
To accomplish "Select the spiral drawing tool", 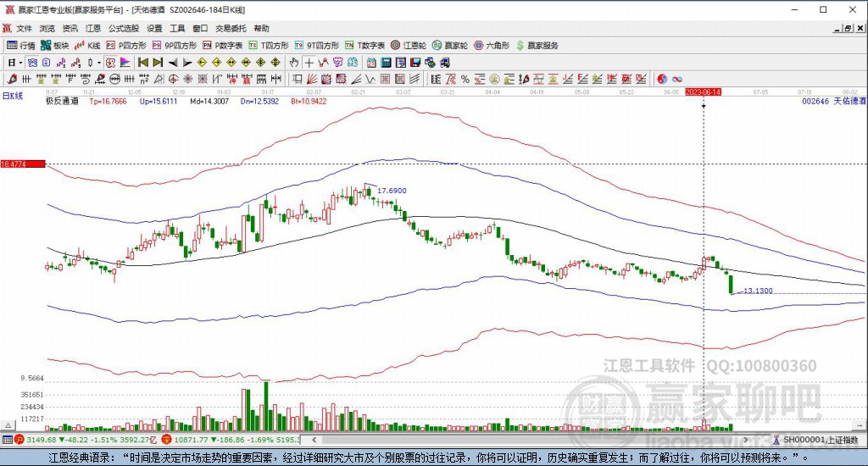I will click(x=86, y=79).
